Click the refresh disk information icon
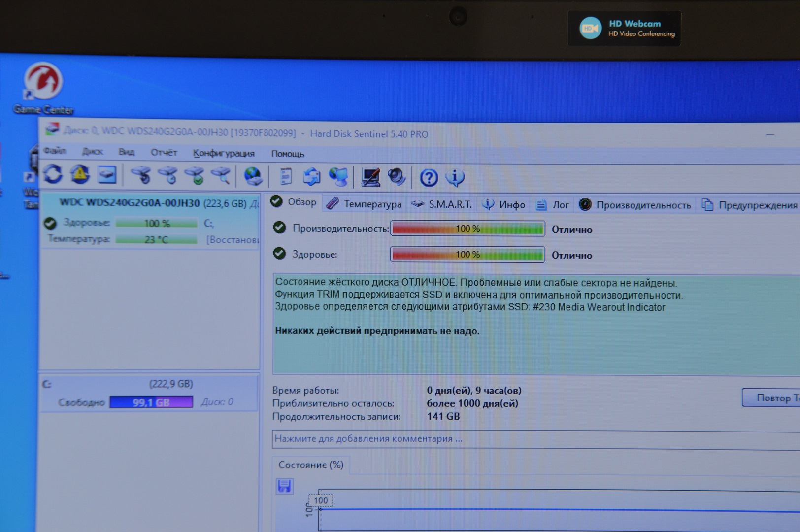The width and height of the screenshot is (800, 532). (x=53, y=174)
